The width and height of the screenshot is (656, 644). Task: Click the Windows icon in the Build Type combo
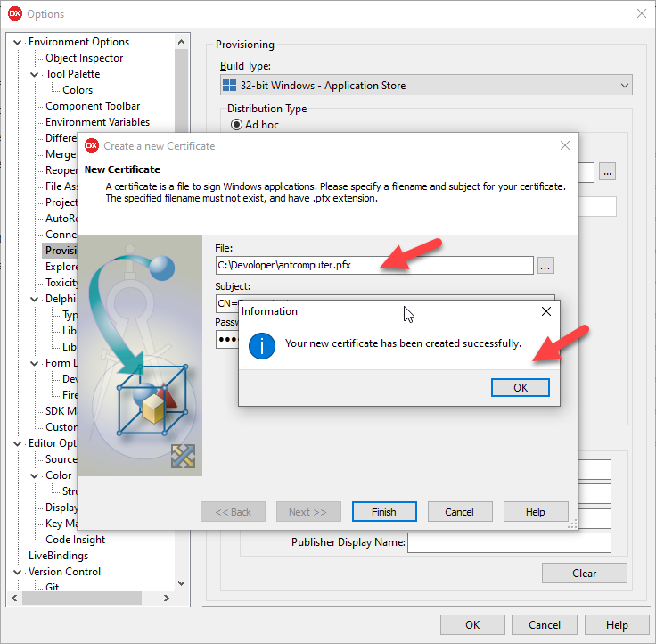(x=232, y=86)
